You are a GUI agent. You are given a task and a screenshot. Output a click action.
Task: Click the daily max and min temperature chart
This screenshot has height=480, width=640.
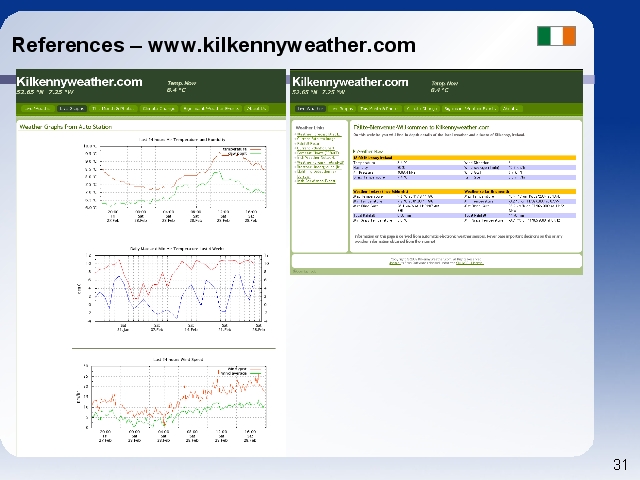[x=171, y=289]
